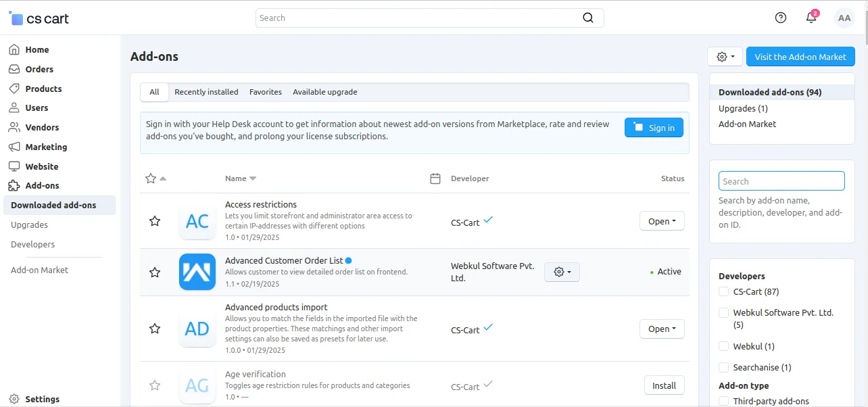Click the help question-mark icon
This screenshot has width=868, height=407.
coord(780,18)
